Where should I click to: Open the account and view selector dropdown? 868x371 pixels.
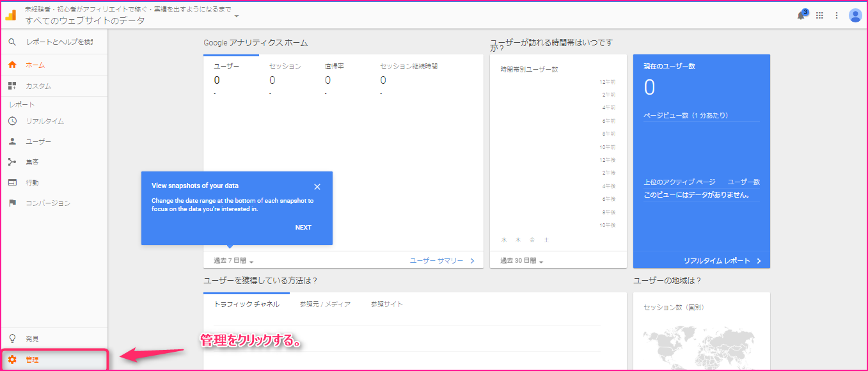point(237,16)
